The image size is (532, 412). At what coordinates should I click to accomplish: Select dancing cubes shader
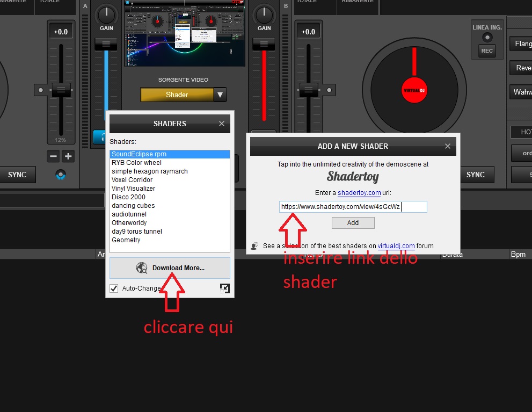(x=170, y=206)
